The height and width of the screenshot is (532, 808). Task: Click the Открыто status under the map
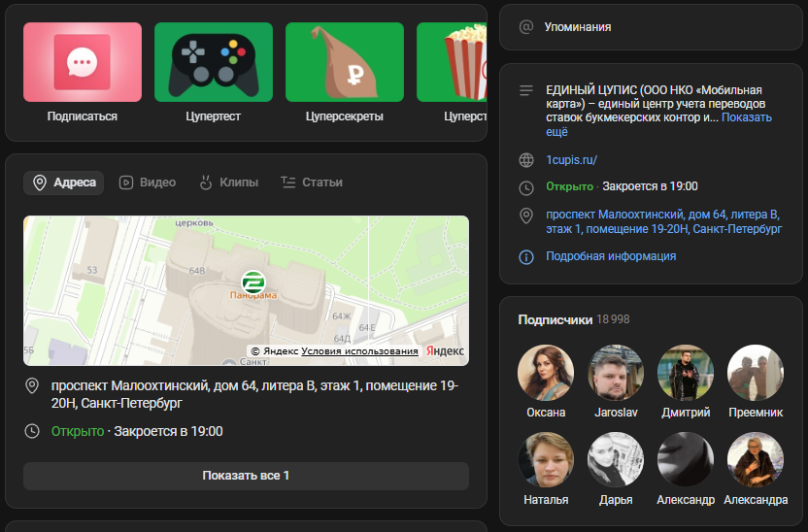coord(78,431)
